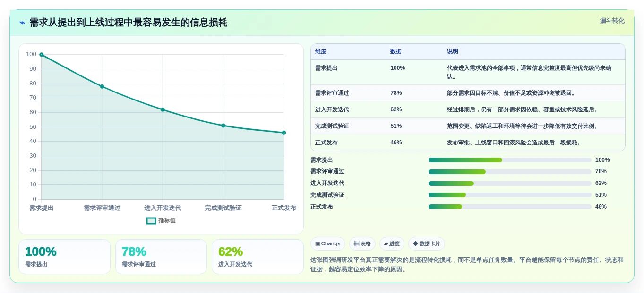Click the 100% value in table
Image resolution: width=644 pixels, height=293 pixels.
coord(397,68)
